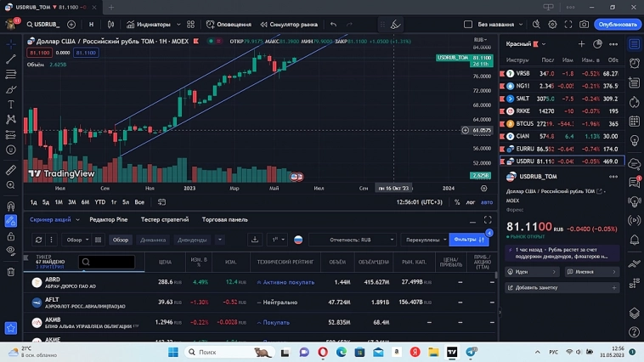644x362 pixels.
Task: Open the Alerts clock icon in right sidebar
Action: click(635, 63)
